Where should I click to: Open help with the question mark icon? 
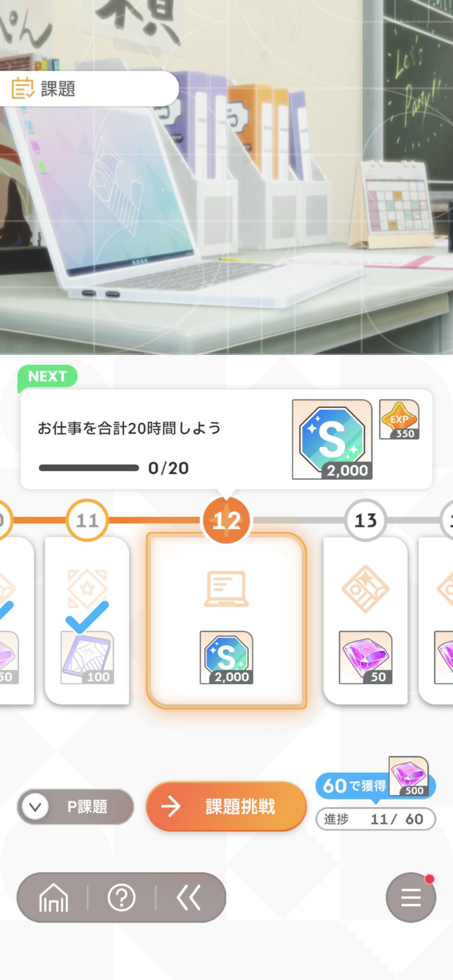click(x=122, y=898)
